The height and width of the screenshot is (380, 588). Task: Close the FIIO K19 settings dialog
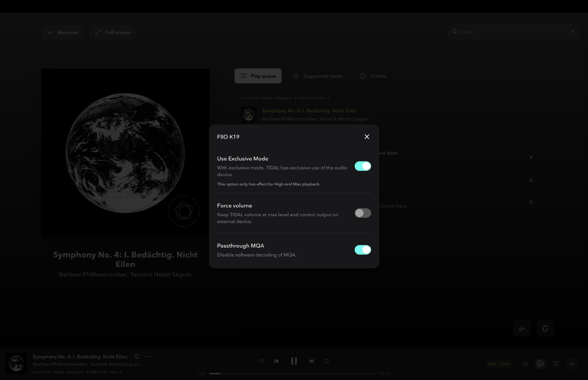click(367, 137)
